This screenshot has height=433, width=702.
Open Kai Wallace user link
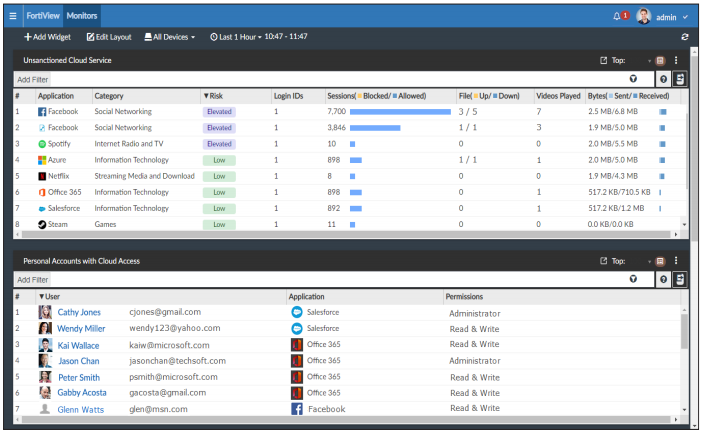[78, 345]
